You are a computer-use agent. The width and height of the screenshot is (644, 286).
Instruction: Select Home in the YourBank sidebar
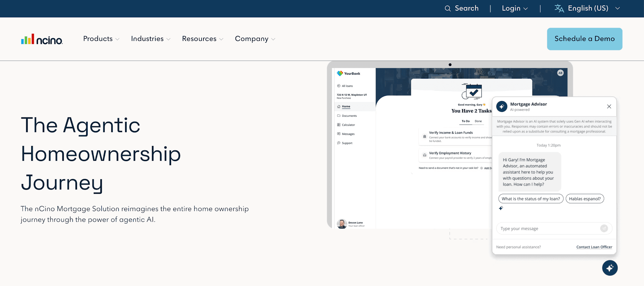346,107
